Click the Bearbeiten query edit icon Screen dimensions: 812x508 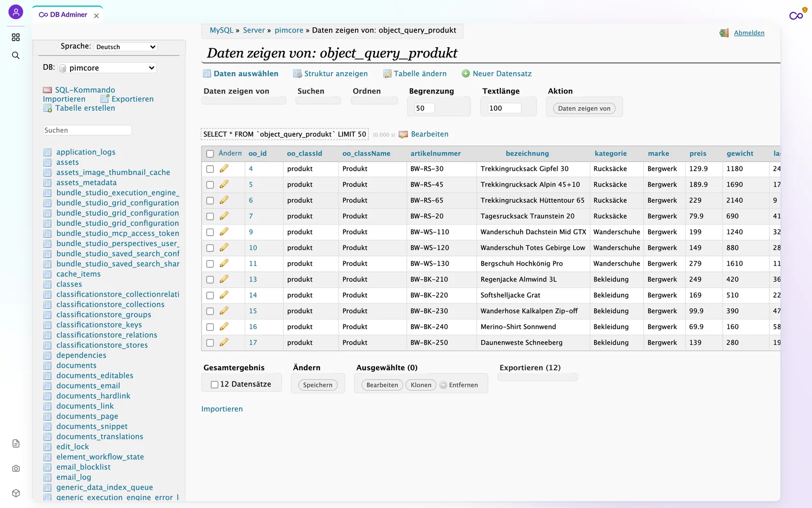tap(403, 135)
